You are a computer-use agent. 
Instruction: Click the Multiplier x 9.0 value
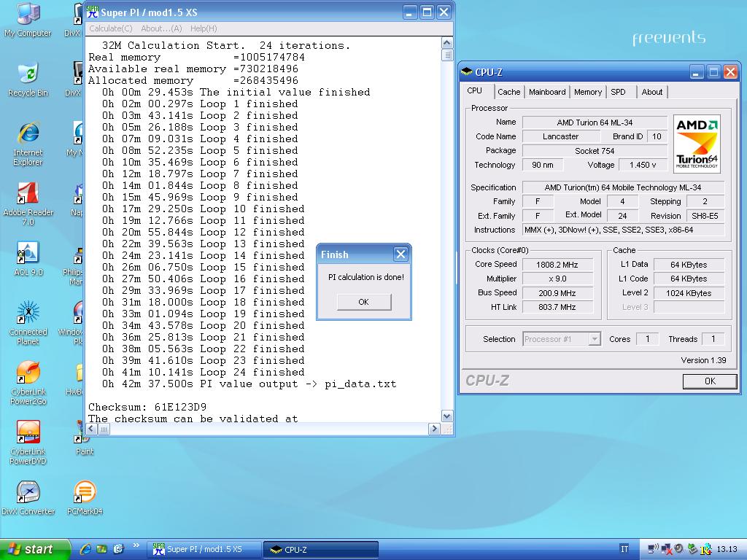[558, 279]
